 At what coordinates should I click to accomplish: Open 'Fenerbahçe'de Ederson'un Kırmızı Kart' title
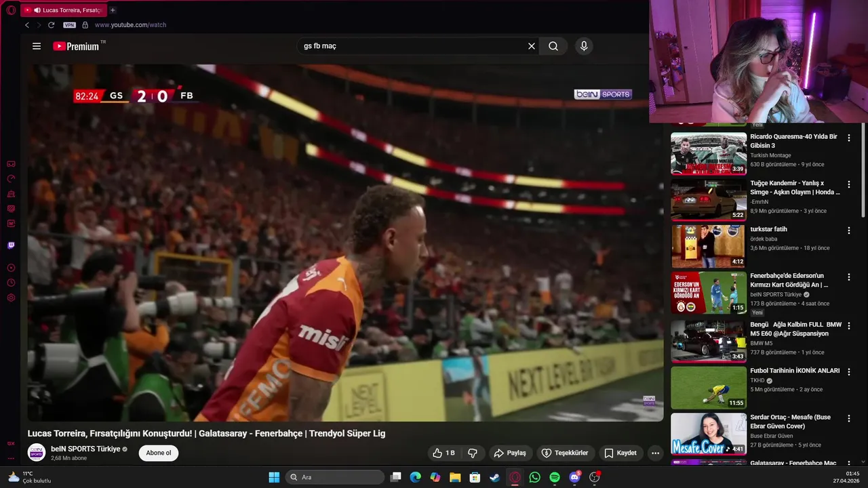coord(789,281)
